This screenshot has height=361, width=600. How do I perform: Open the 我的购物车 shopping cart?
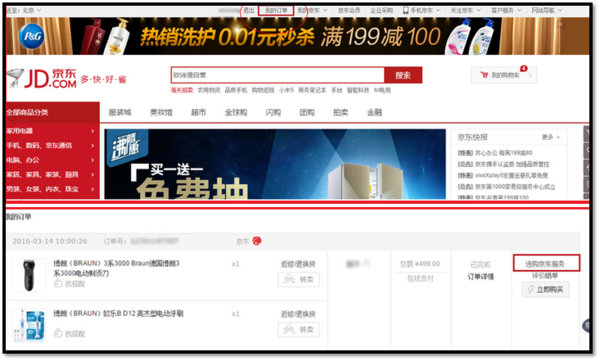click(x=504, y=75)
